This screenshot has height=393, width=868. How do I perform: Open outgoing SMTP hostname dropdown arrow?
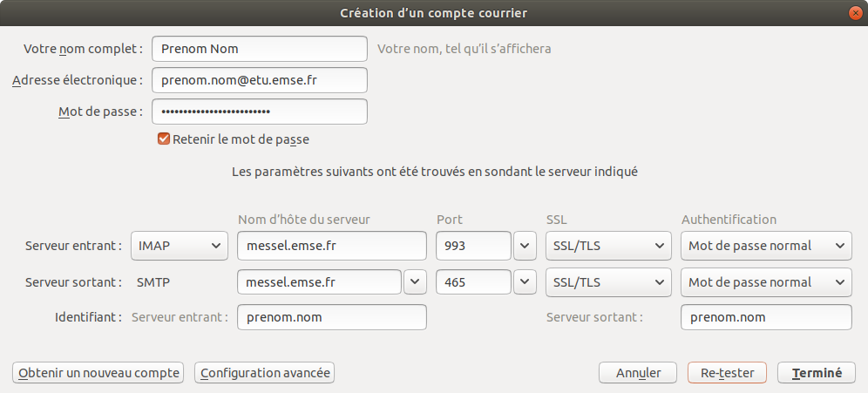415,282
